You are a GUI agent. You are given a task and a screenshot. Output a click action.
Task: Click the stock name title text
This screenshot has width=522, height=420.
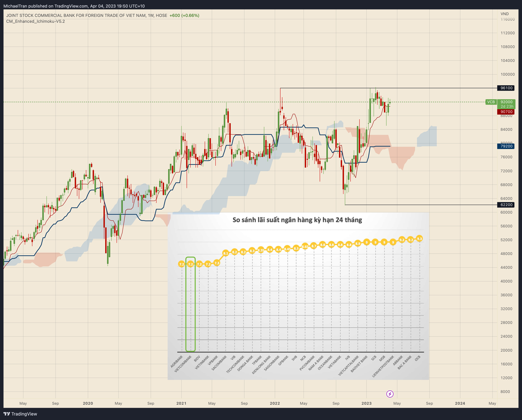pyautogui.click(x=87, y=16)
